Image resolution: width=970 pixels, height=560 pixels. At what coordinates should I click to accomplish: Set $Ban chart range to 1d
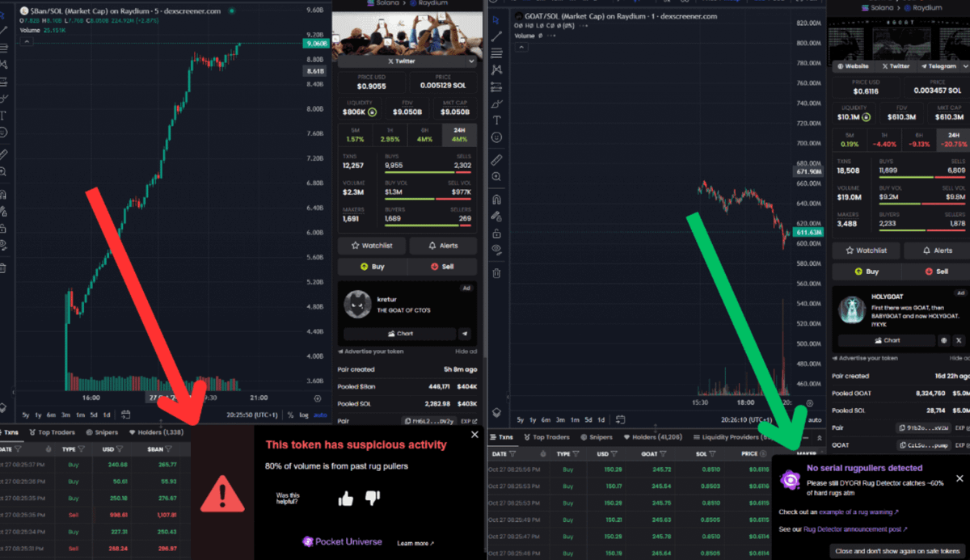[x=107, y=415]
